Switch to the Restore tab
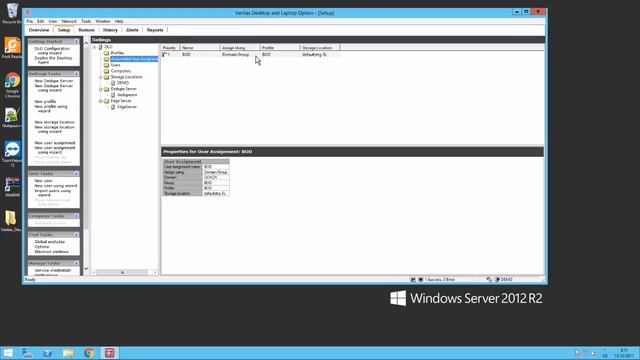 86,30
